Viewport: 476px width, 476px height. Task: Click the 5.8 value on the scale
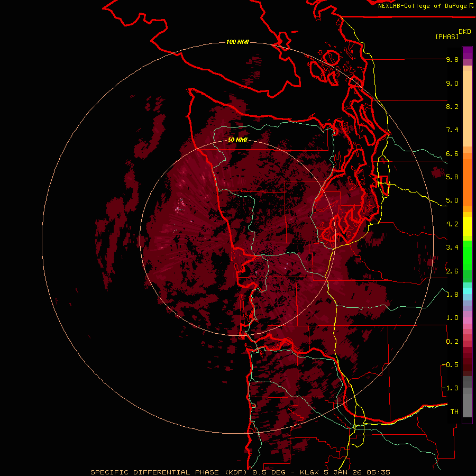pyautogui.click(x=452, y=177)
